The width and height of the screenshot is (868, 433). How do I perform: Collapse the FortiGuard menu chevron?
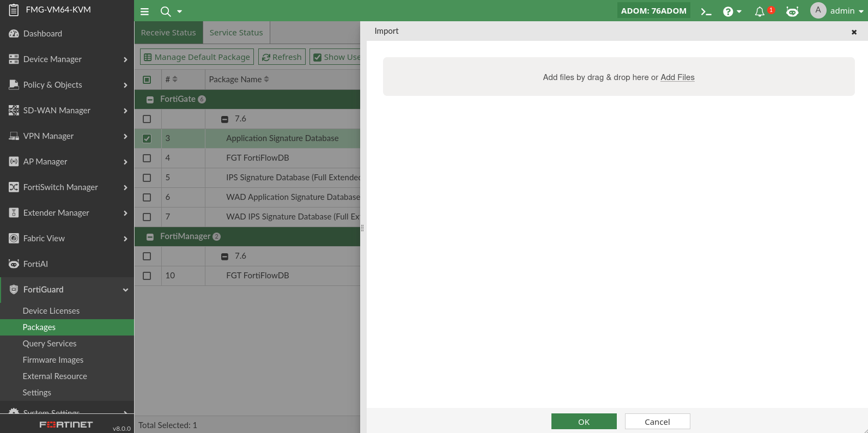[x=125, y=290]
